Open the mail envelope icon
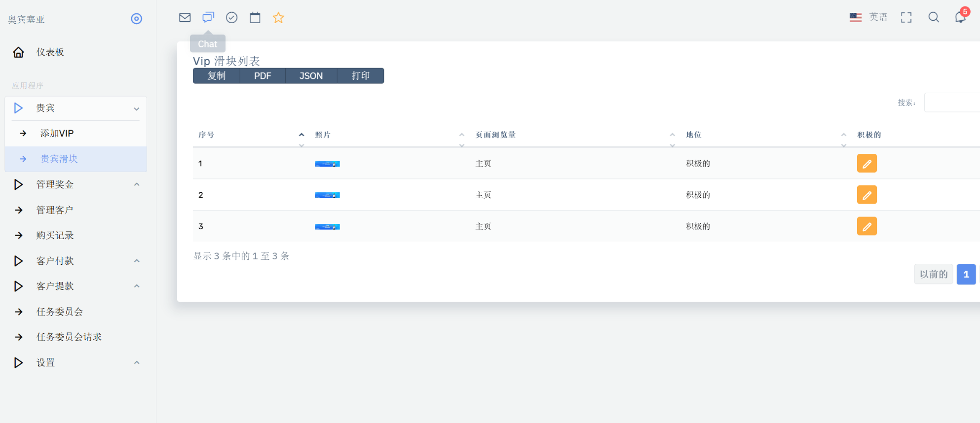980x423 pixels. tap(185, 18)
